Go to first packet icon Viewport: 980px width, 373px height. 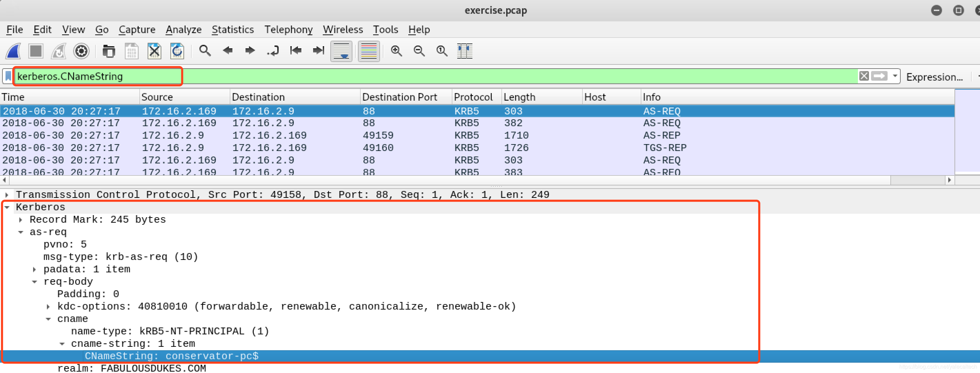point(295,51)
